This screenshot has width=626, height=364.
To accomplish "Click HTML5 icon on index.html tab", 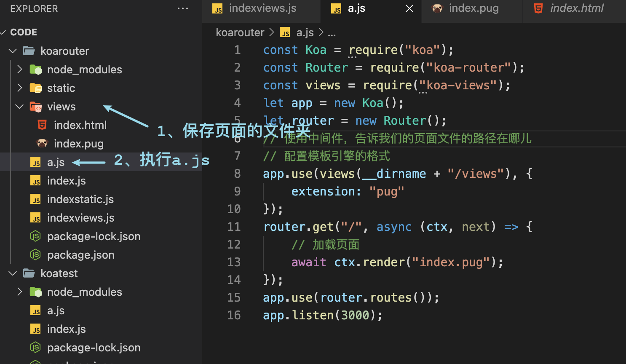I will coord(538,8).
